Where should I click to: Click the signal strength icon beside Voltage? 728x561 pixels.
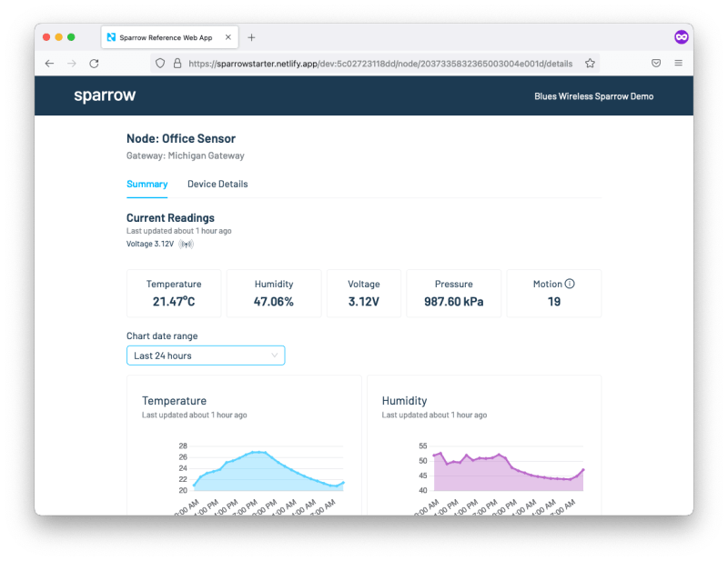(187, 244)
